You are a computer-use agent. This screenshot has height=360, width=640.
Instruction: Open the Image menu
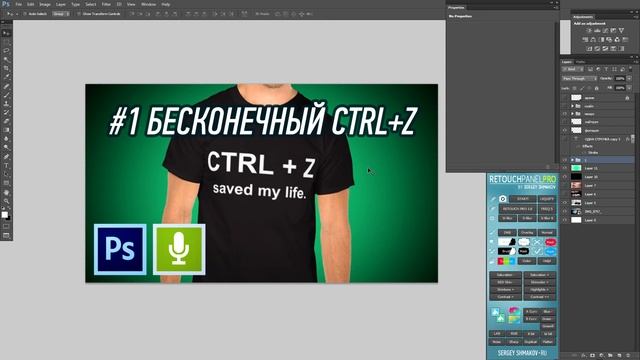click(45, 4)
